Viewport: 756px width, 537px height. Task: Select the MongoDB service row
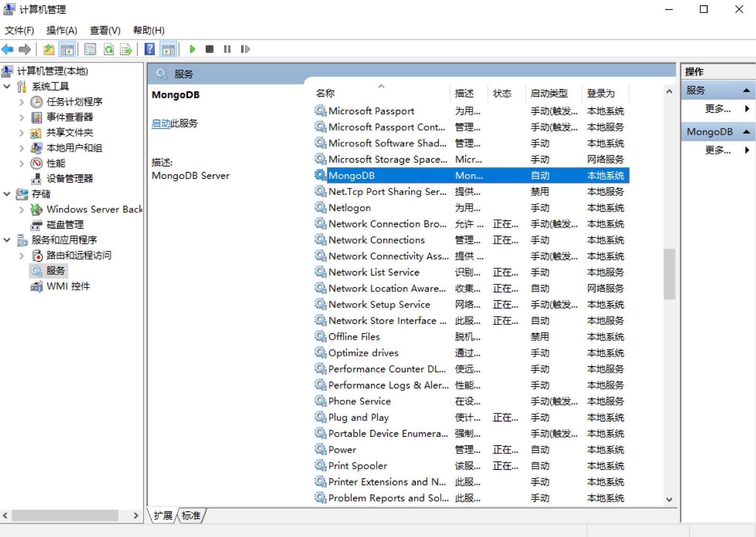[x=471, y=175]
